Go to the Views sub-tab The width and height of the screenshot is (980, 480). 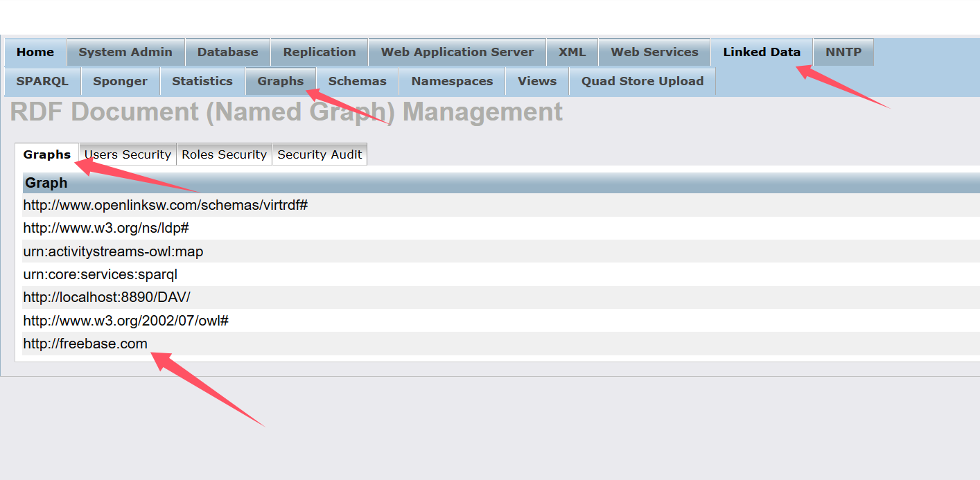pyautogui.click(x=537, y=81)
